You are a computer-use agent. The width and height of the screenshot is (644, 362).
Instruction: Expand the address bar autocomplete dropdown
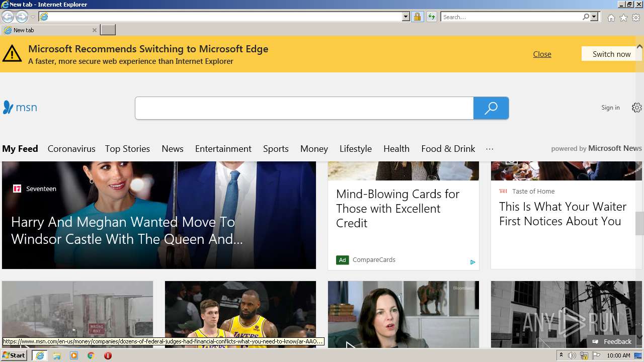[406, 17]
